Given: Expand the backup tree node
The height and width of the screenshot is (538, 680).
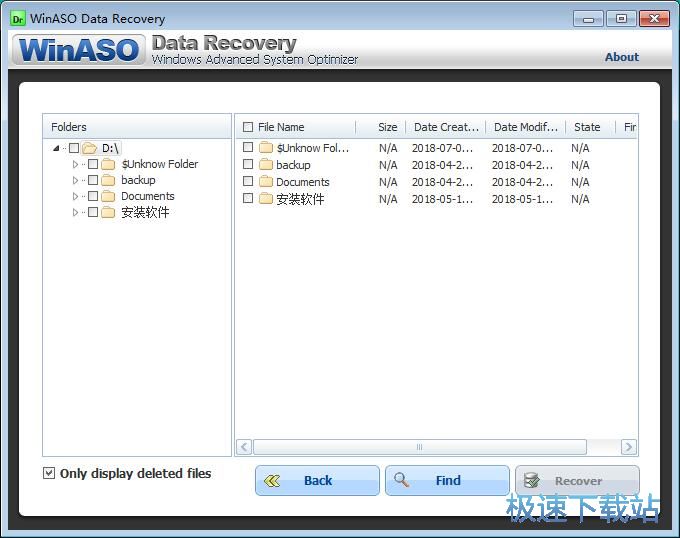Looking at the screenshot, I should coord(75,180).
